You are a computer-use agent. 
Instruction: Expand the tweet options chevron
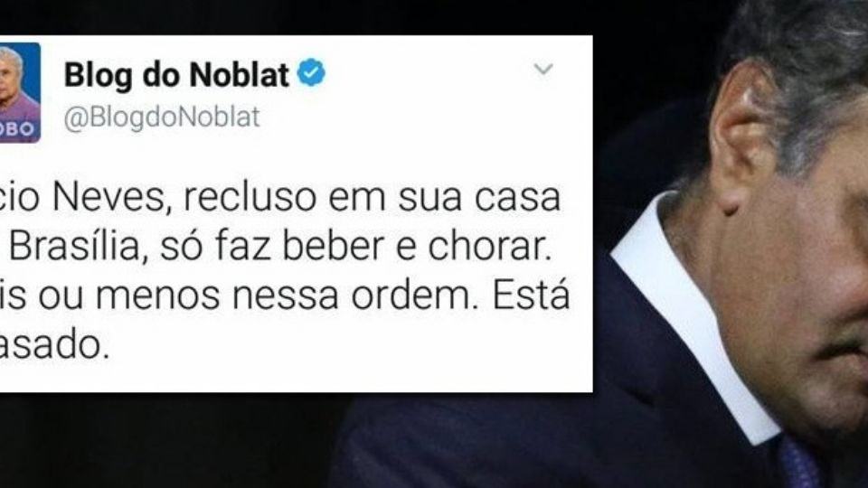(543, 70)
